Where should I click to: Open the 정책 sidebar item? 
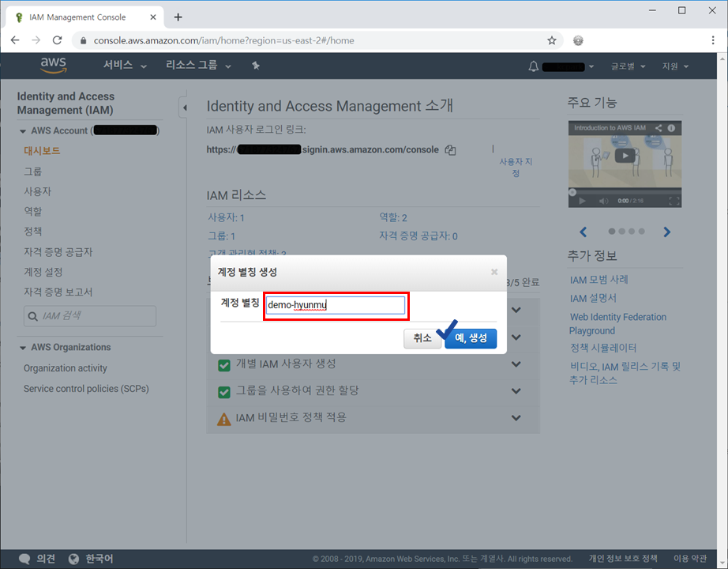(33, 232)
